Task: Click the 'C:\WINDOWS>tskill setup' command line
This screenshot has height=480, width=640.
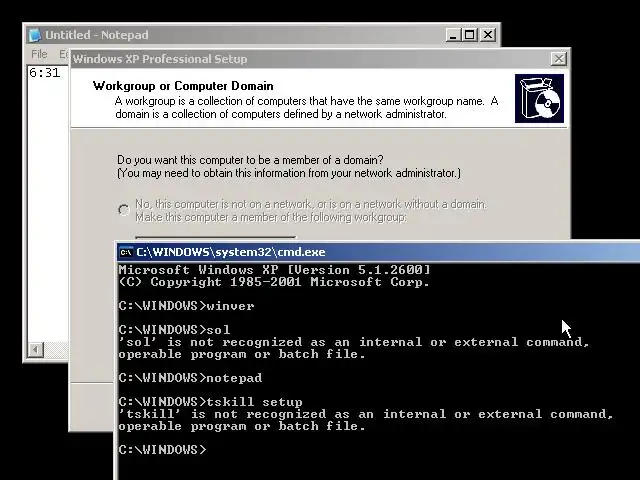Action: point(211,402)
